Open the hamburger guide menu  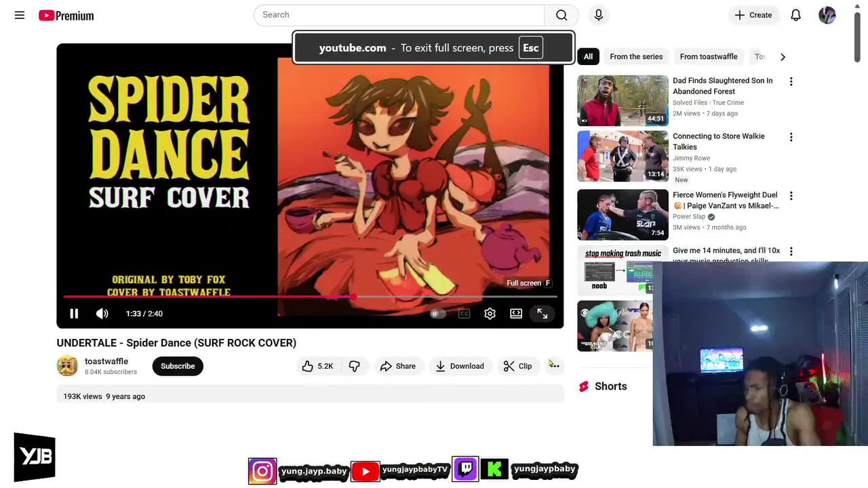pyautogui.click(x=20, y=15)
